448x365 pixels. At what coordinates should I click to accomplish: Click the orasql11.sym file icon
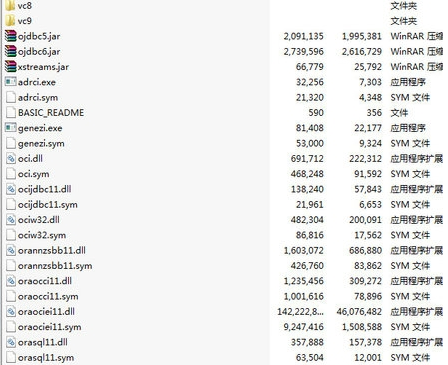click(x=11, y=357)
